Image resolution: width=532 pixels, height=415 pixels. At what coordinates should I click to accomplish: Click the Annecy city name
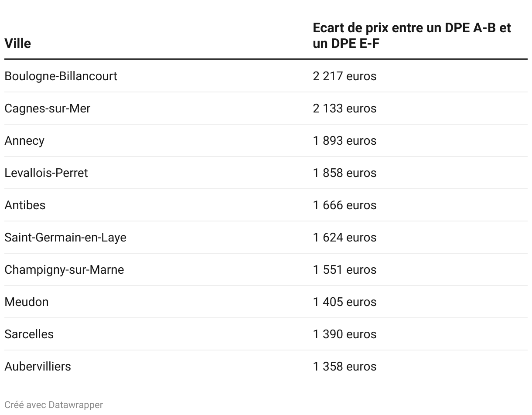24,141
